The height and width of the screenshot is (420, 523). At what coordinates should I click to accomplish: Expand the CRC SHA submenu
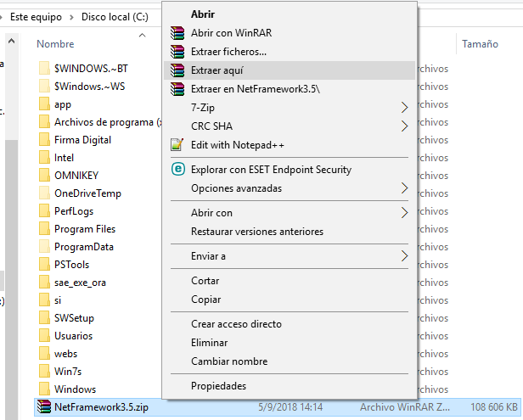[x=404, y=126]
